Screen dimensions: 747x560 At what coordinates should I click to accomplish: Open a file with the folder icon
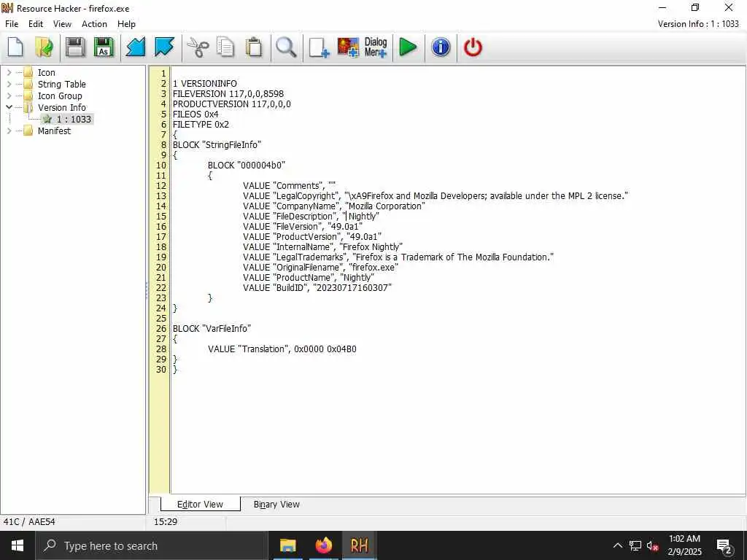coord(44,47)
